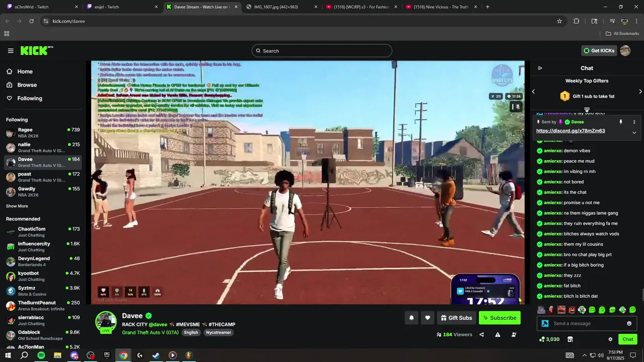
Task: Open kyootbot recommended channel
Action: [x=43, y=276]
